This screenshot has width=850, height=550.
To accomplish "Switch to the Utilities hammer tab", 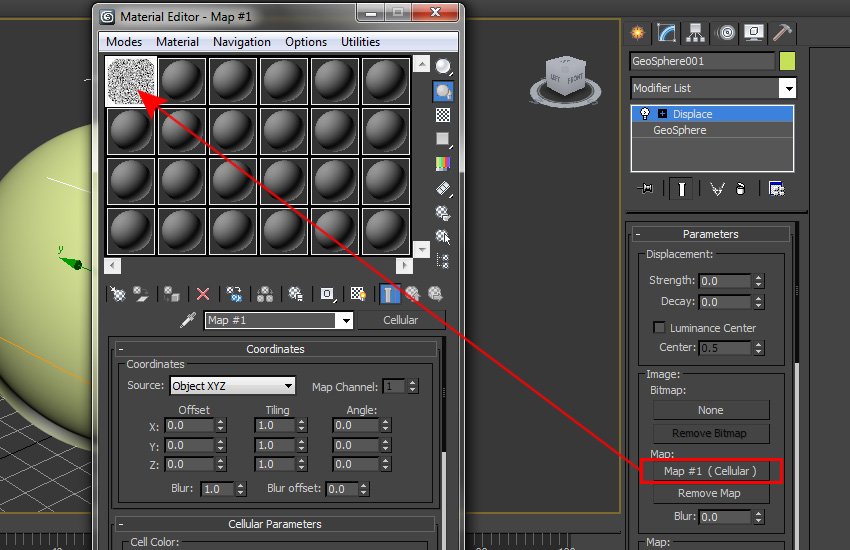I will click(786, 32).
